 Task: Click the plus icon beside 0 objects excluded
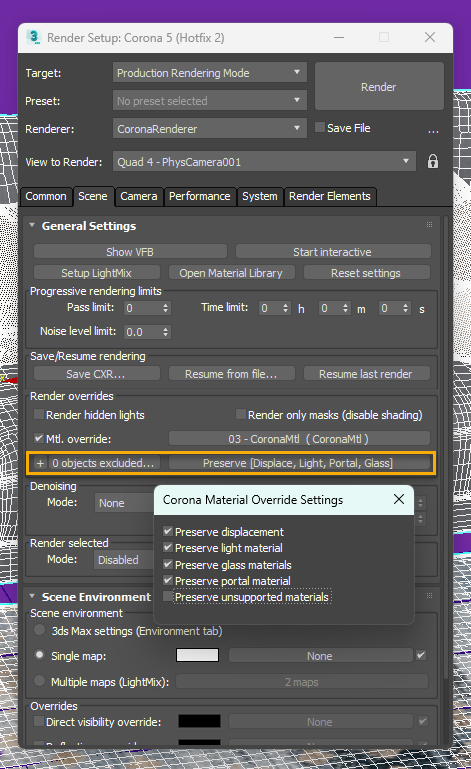click(x=40, y=463)
